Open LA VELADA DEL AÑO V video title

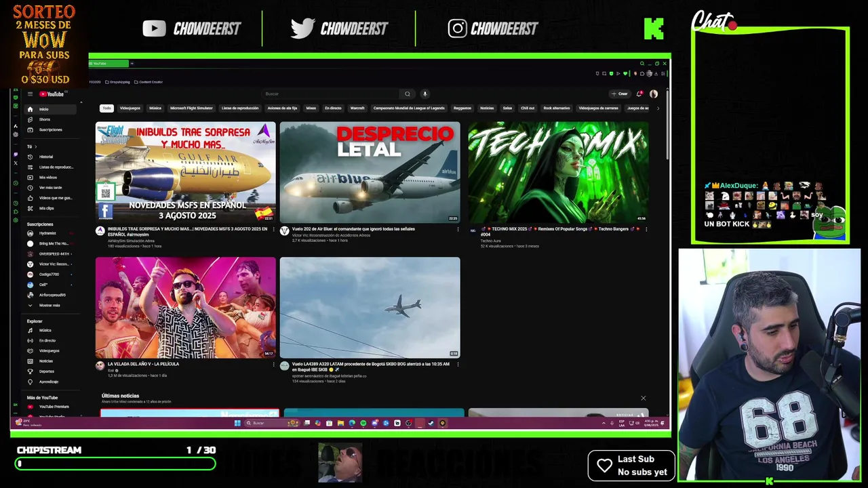tap(143, 364)
